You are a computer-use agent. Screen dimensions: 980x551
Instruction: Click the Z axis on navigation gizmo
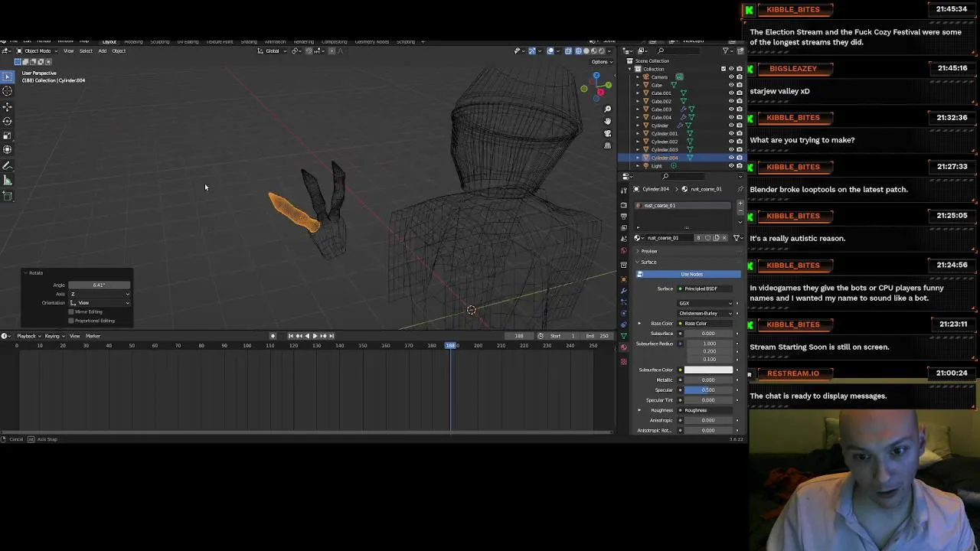[596, 77]
